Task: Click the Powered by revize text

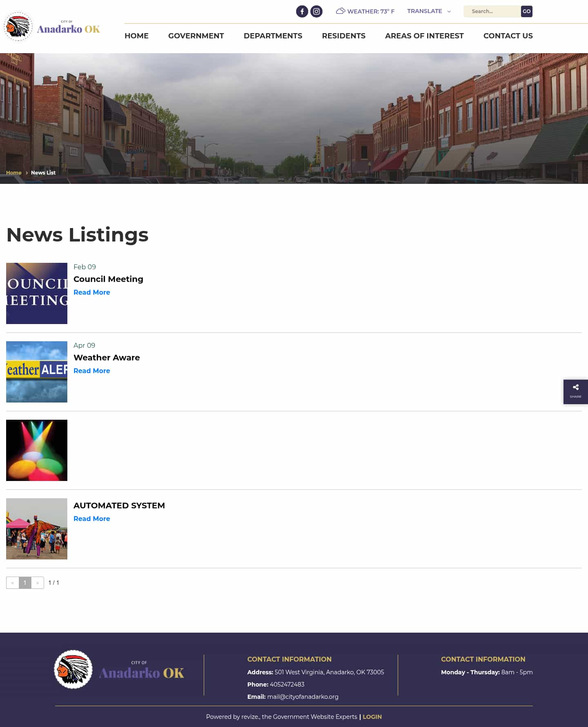Action: click(x=282, y=717)
